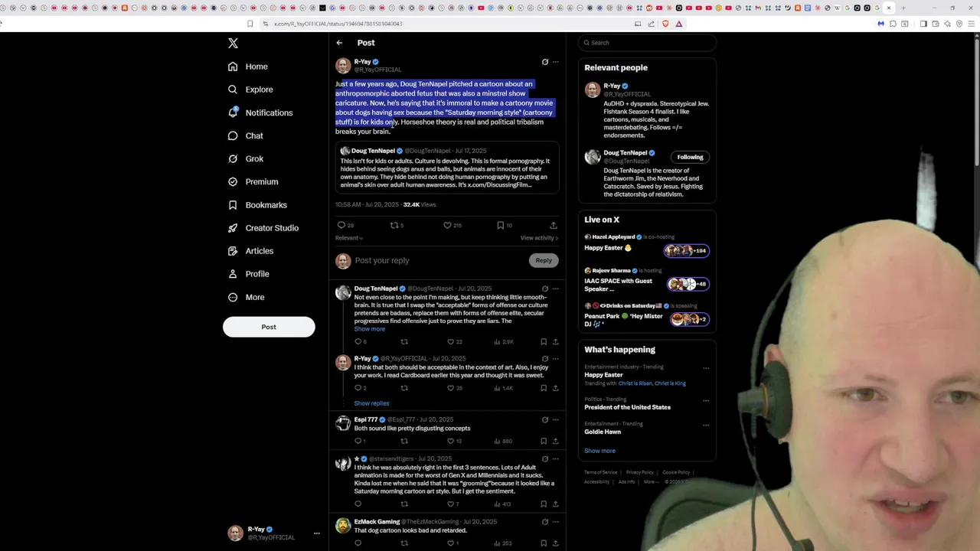Expand Show more on Doug TenNapel reply
Image resolution: width=980 pixels, height=551 pixels.
[369, 329]
